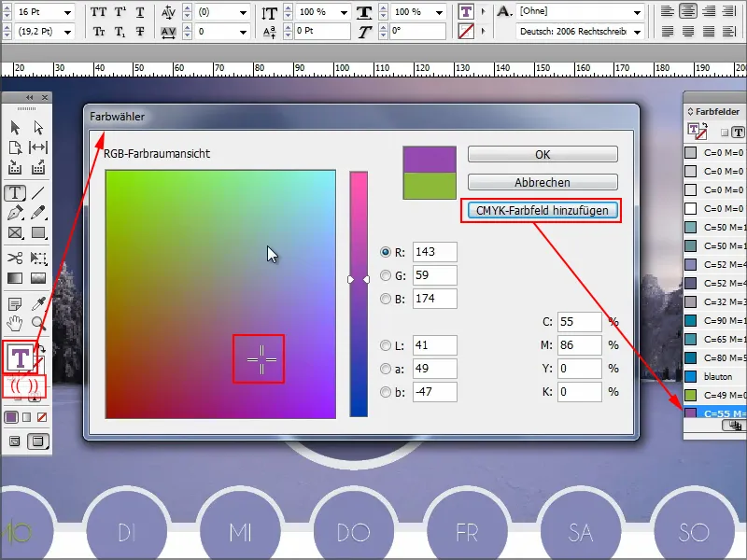Click the All Caps TT icon
Viewport: 747px width, 560px height.
pos(99,12)
